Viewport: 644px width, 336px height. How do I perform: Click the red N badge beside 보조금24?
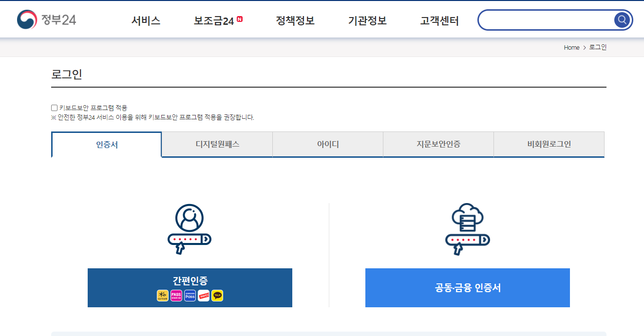click(x=240, y=19)
